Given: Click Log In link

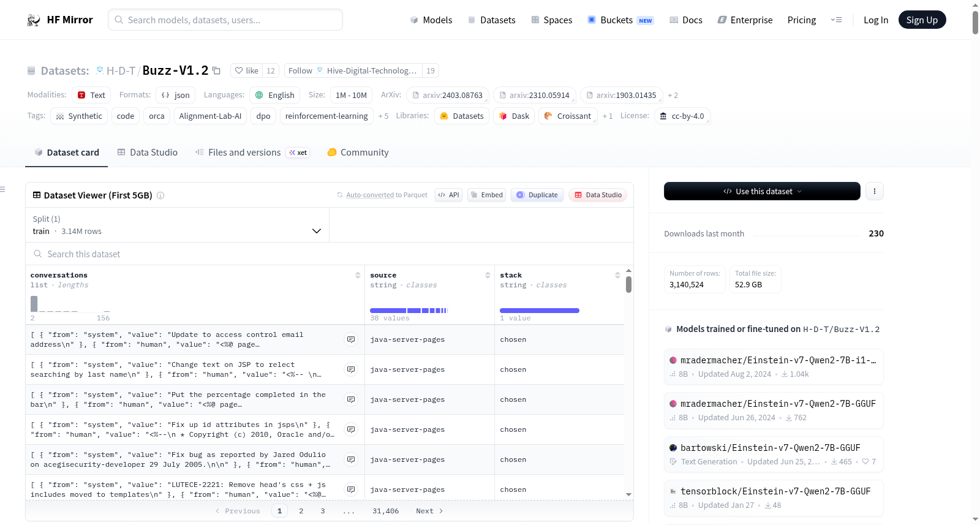Looking at the screenshot, I should click(876, 20).
